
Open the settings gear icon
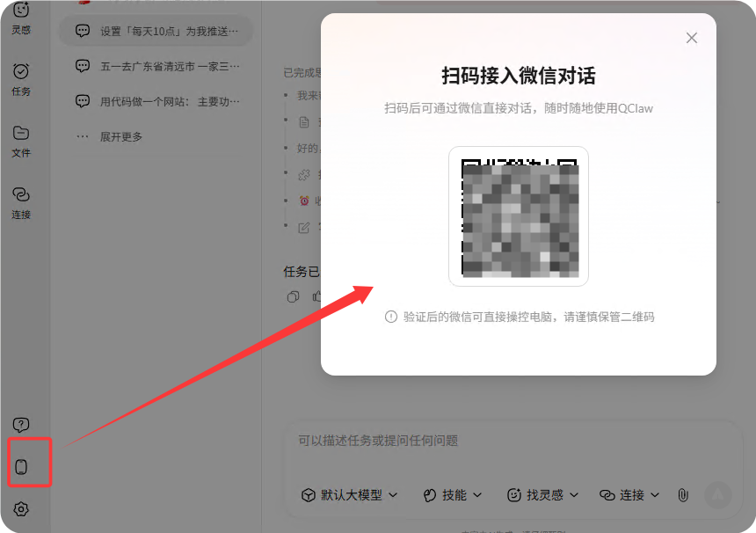pos(22,509)
